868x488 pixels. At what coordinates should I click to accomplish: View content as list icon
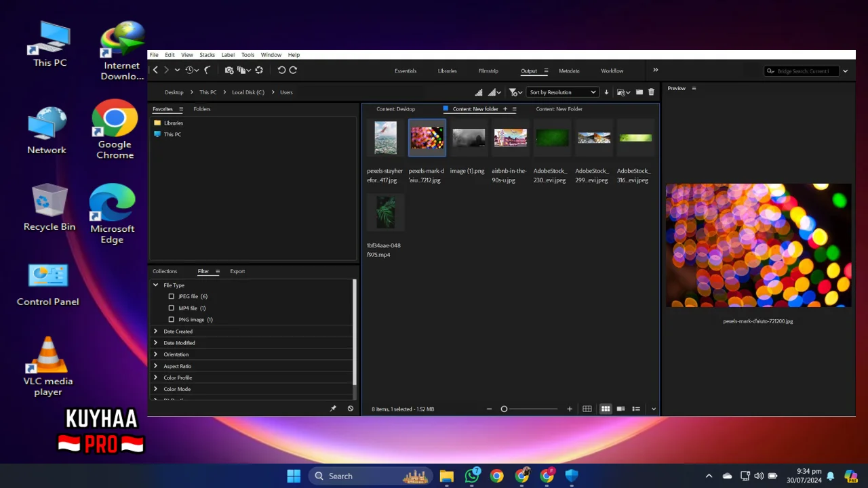pos(636,409)
